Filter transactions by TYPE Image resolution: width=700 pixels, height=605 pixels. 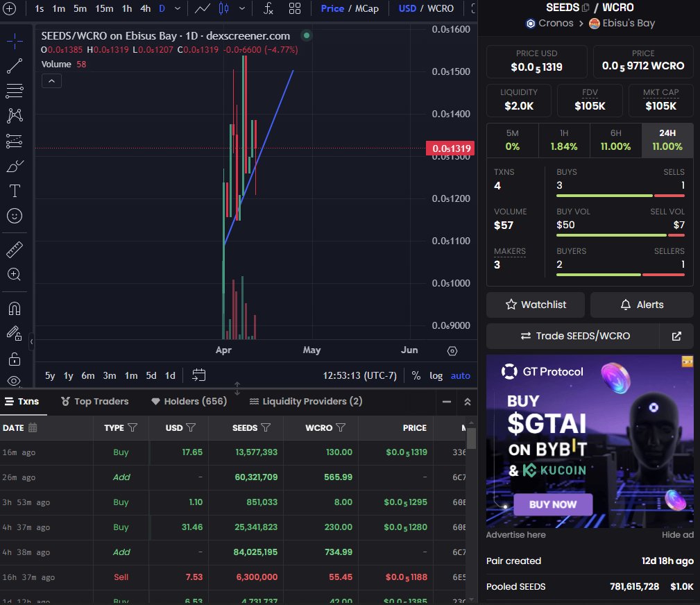point(133,428)
